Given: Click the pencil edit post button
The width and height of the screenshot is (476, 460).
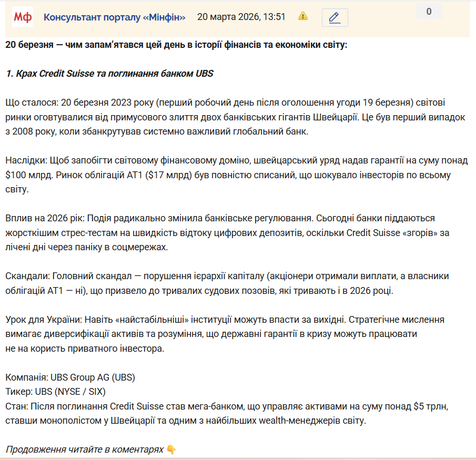Looking at the screenshot, I should [335, 17].
